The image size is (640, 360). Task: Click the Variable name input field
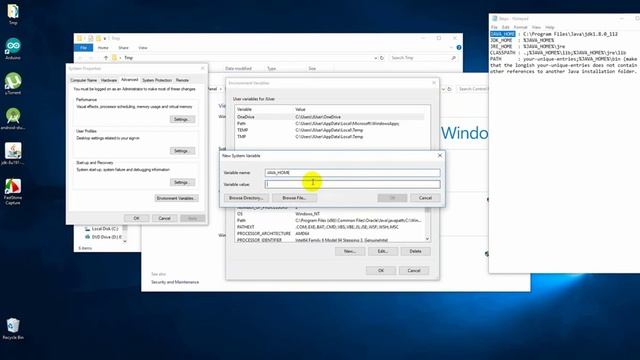pos(352,173)
